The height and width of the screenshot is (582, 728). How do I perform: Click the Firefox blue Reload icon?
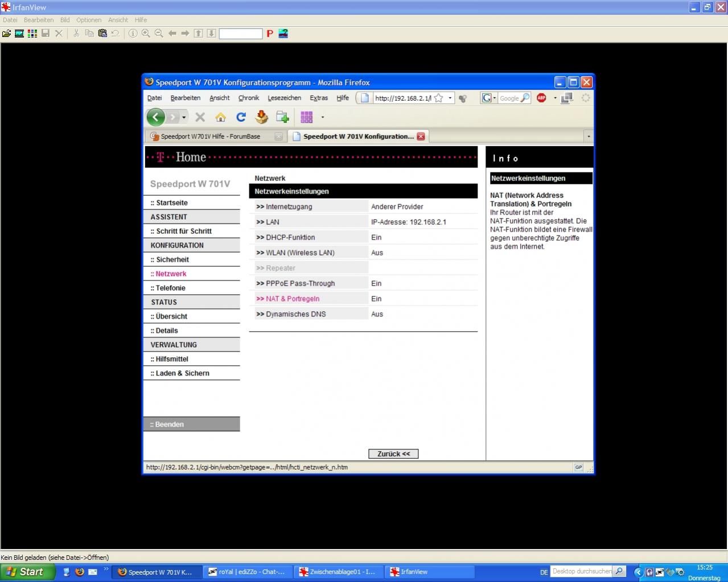coord(241,117)
